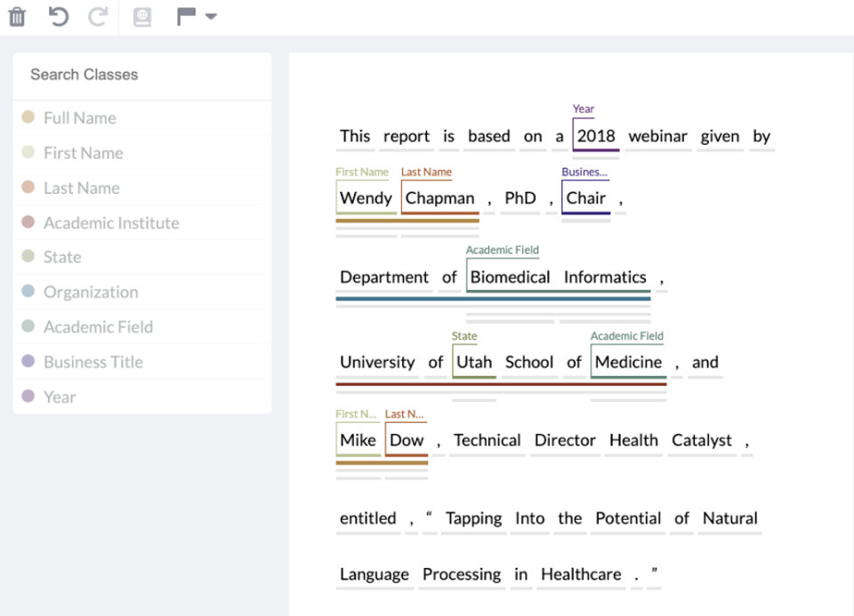854x616 pixels.
Task: Click the Utah State annotation
Action: click(473, 362)
